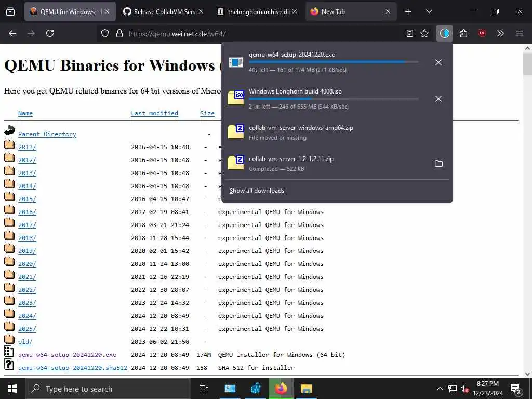This screenshot has width=532, height=399.
Task: Click the Windows Longhorn ISO file icon
Action: click(x=236, y=97)
